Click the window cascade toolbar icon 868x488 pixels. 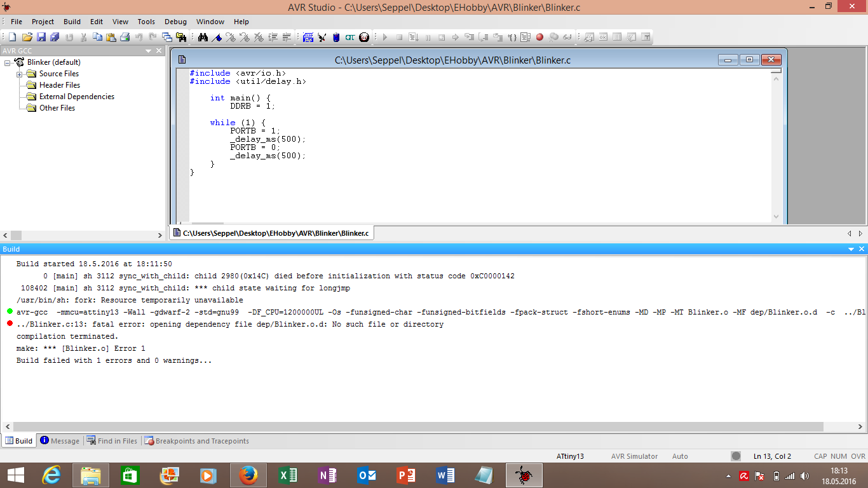[x=167, y=37]
